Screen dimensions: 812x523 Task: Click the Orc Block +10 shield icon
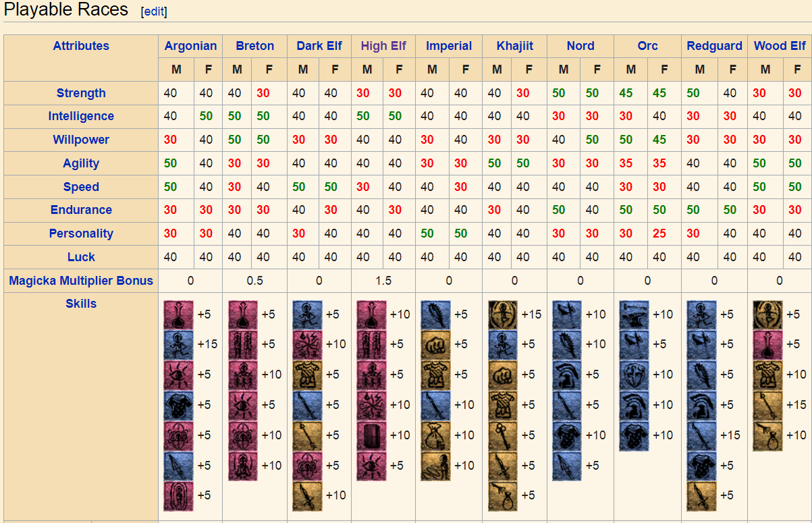coord(634,375)
